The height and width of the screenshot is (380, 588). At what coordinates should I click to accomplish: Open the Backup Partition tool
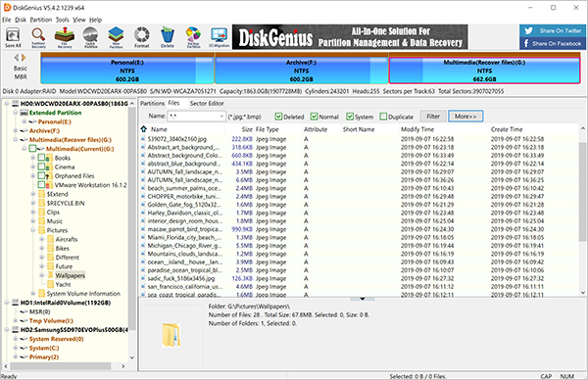[x=193, y=37]
